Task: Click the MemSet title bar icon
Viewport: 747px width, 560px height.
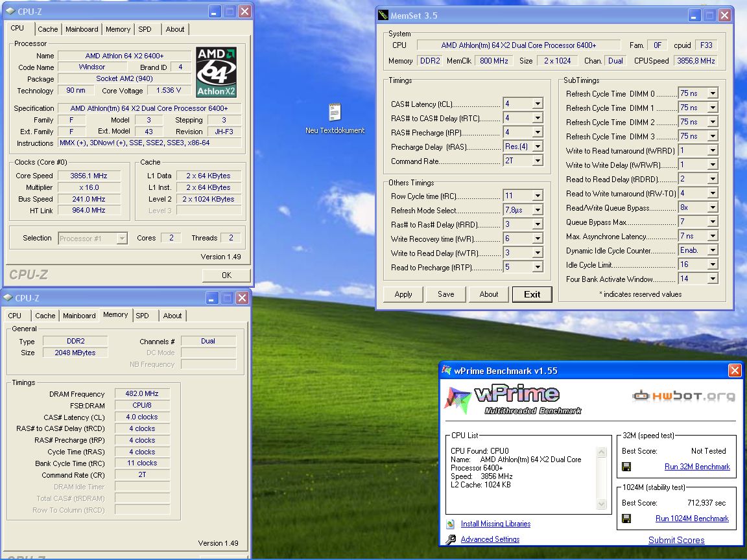Action: 383,16
